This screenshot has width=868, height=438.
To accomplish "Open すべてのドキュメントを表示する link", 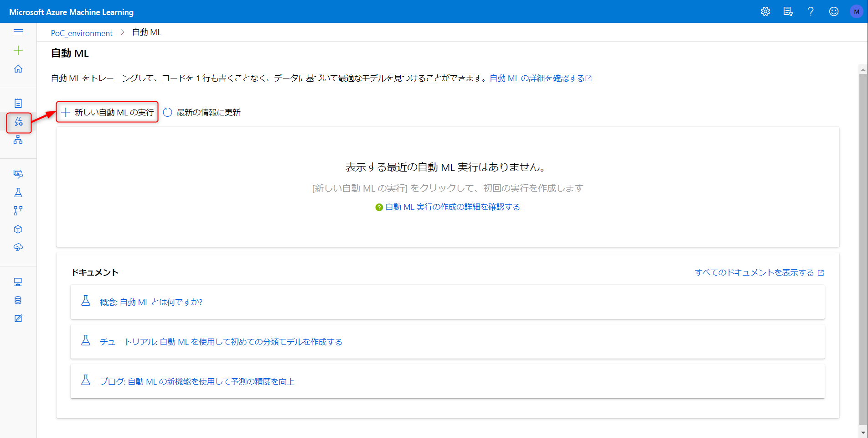I will (754, 273).
